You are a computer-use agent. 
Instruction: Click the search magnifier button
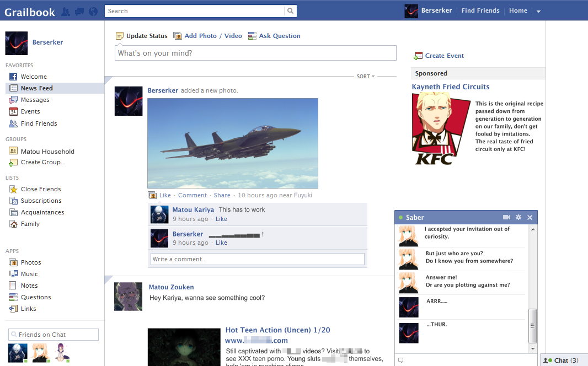[x=290, y=11]
